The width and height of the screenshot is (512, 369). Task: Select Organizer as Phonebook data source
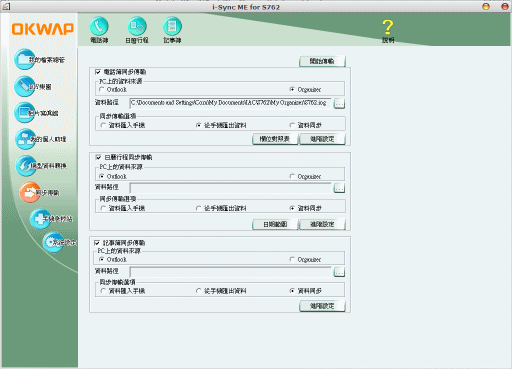292,89
